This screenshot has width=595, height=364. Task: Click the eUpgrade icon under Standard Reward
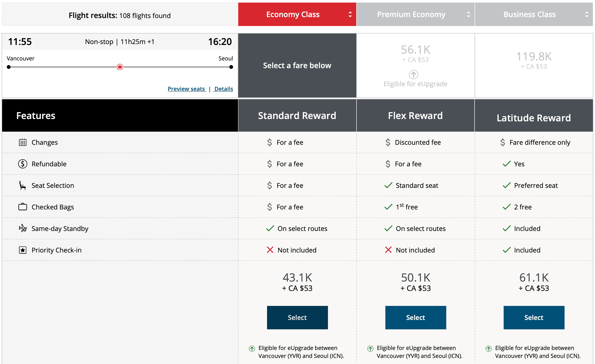pos(252,349)
